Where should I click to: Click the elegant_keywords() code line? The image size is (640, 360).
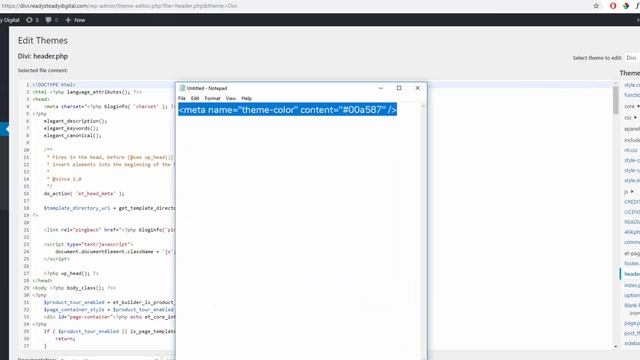71,128
